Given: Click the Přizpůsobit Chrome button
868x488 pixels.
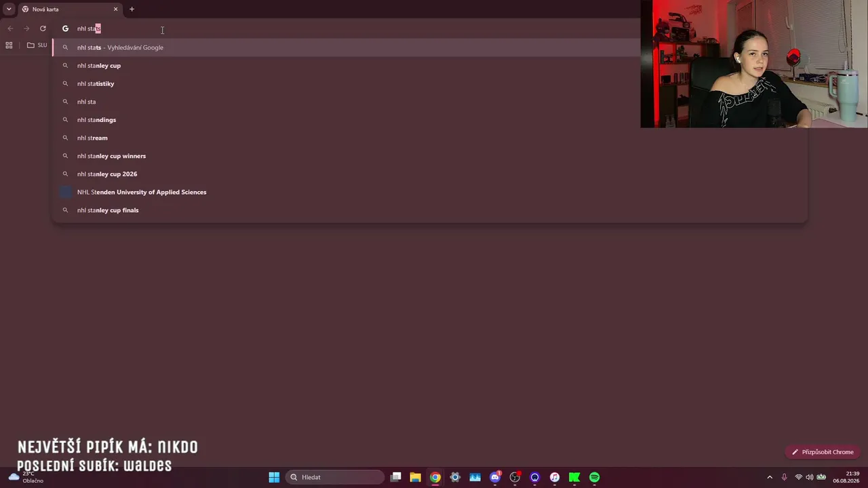Looking at the screenshot, I should 823,452.
